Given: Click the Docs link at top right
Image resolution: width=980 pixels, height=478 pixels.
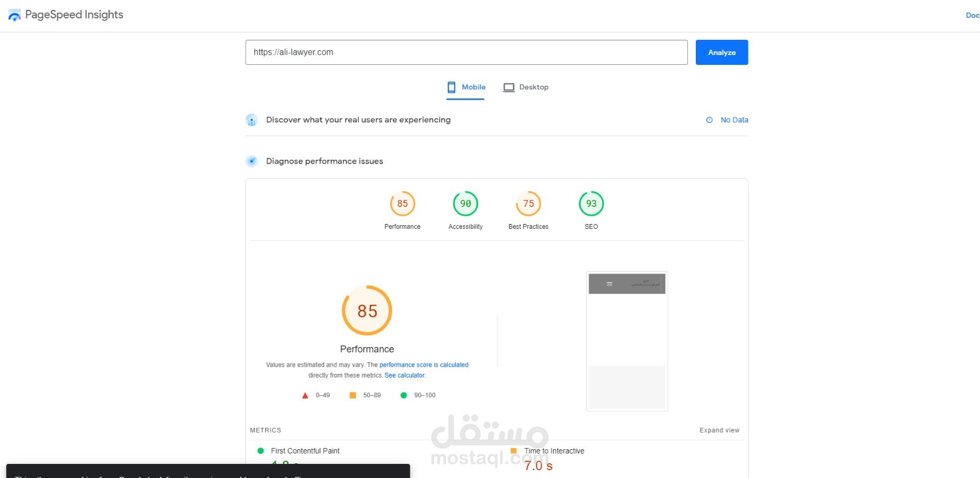Looking at the screenshot, I should (973, 15).
